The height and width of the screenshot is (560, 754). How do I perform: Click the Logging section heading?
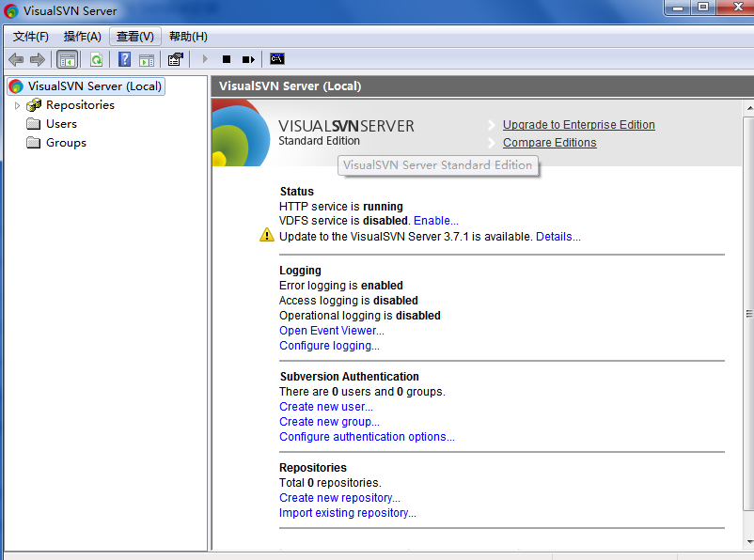coord(300,271)
